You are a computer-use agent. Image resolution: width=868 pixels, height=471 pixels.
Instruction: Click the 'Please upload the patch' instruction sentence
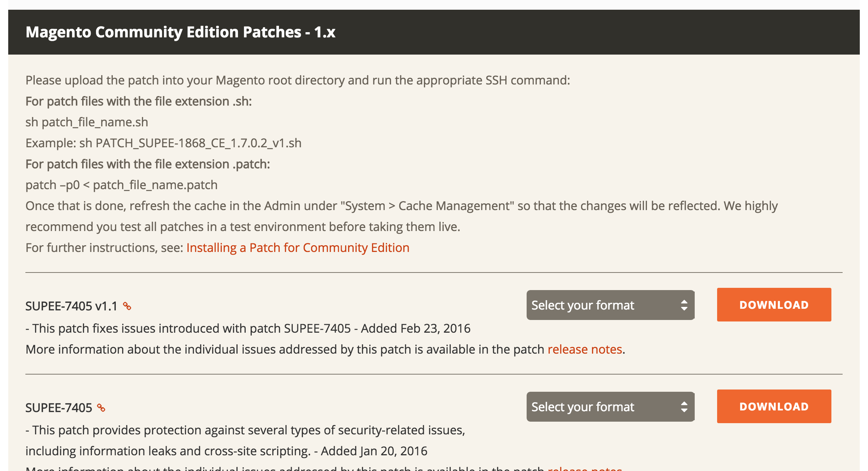pos(298,80)
